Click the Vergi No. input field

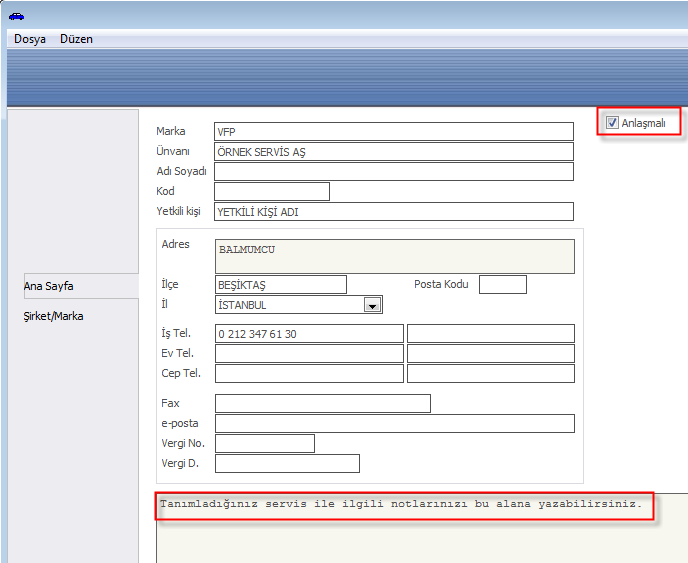click(264, 444)
